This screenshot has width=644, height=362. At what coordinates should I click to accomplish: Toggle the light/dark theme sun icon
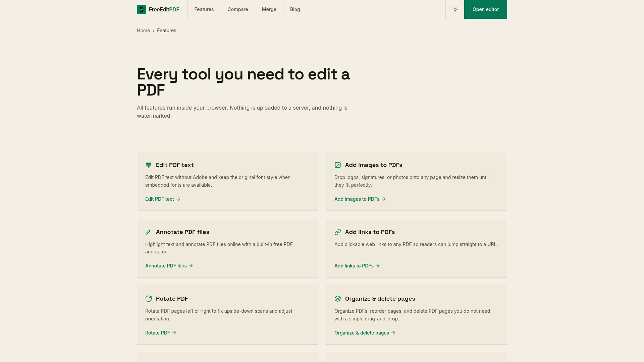point(455,9)
